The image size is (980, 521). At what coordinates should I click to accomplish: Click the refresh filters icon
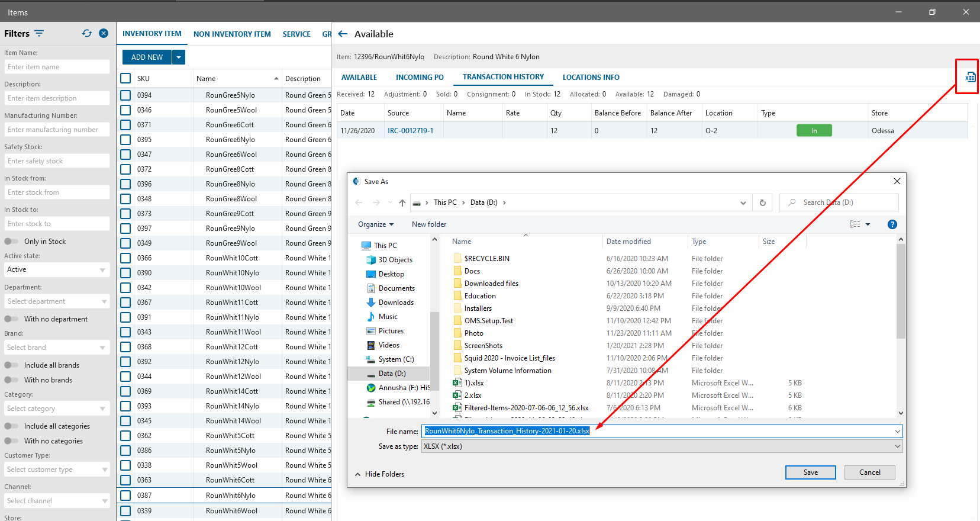87,34
